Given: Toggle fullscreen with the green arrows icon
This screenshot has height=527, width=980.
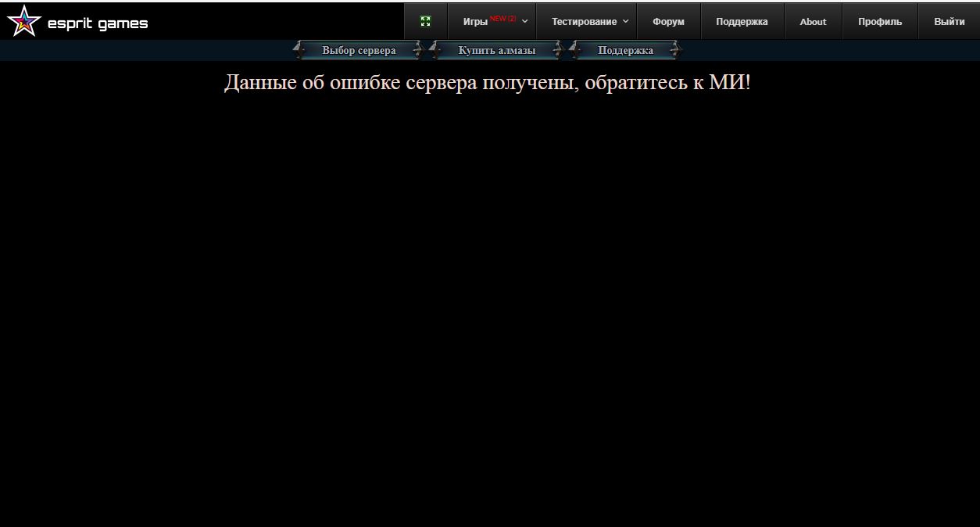Looking at the screenshot, I should tap(426, 21).
